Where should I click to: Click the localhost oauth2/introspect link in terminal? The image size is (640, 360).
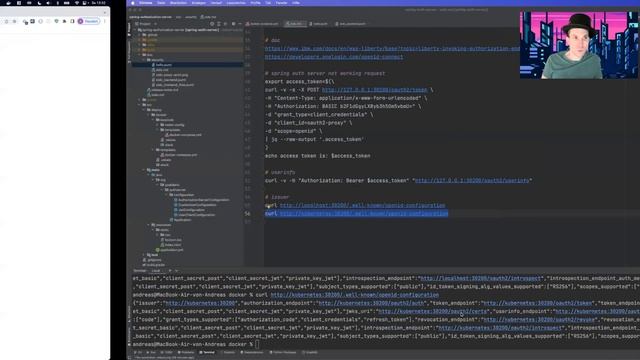click(x=480, y=278)
